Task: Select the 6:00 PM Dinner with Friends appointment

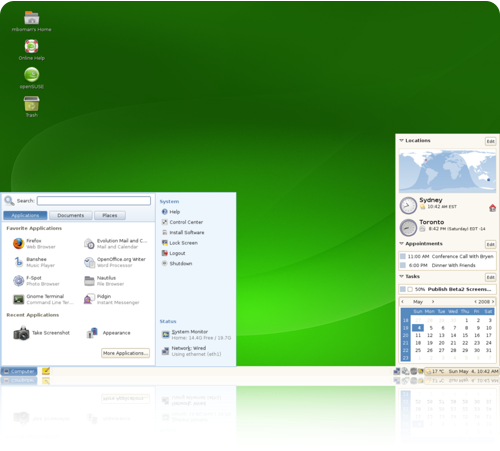Action: [x=447, y=265]
